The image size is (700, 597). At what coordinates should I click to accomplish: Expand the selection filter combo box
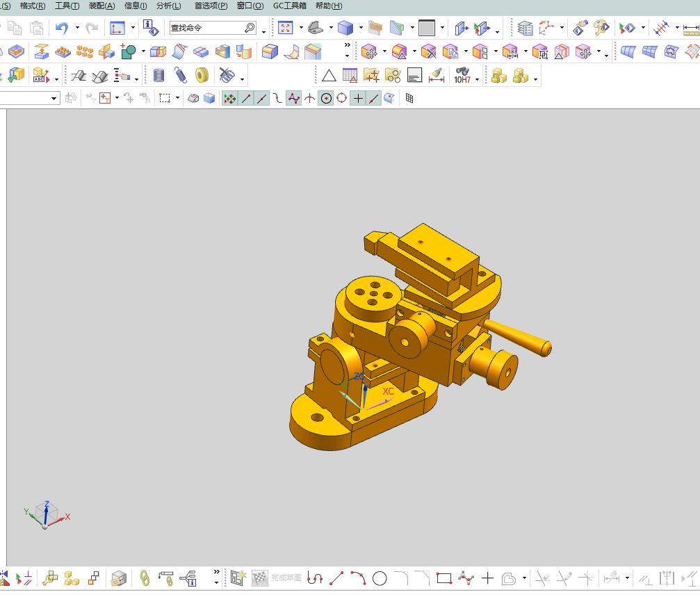[29, 98]
